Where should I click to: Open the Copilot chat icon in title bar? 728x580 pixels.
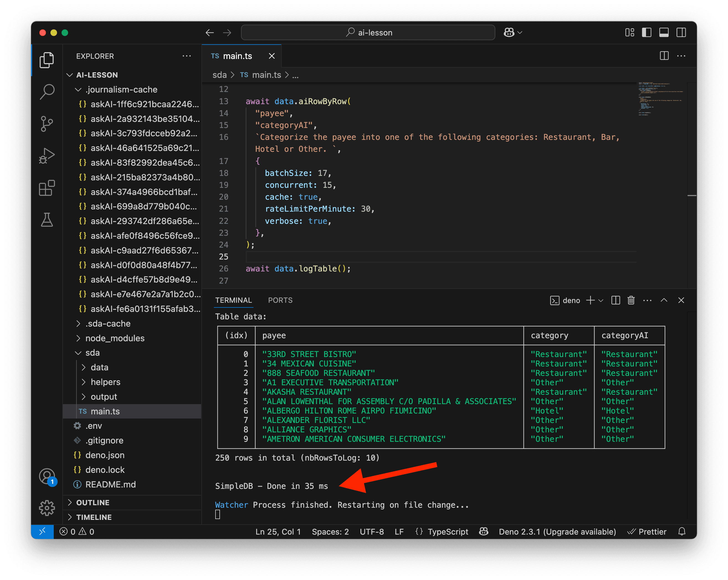[509, 33]
